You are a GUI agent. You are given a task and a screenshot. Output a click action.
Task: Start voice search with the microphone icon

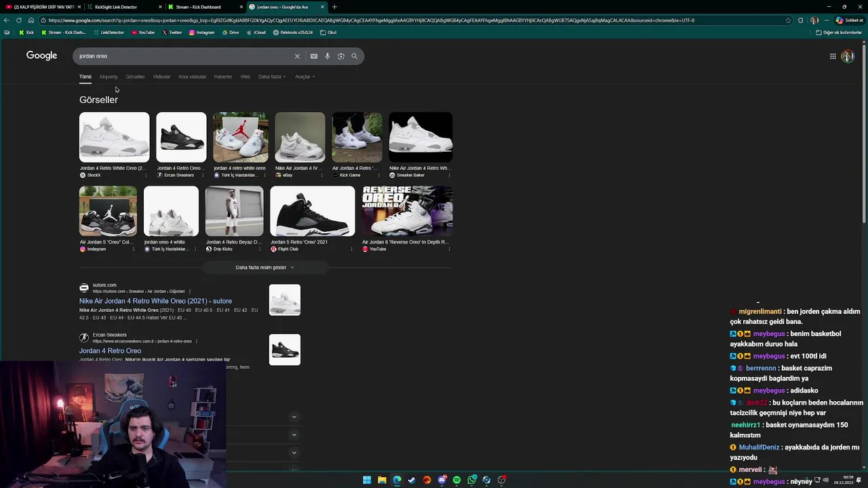[327, 56]
